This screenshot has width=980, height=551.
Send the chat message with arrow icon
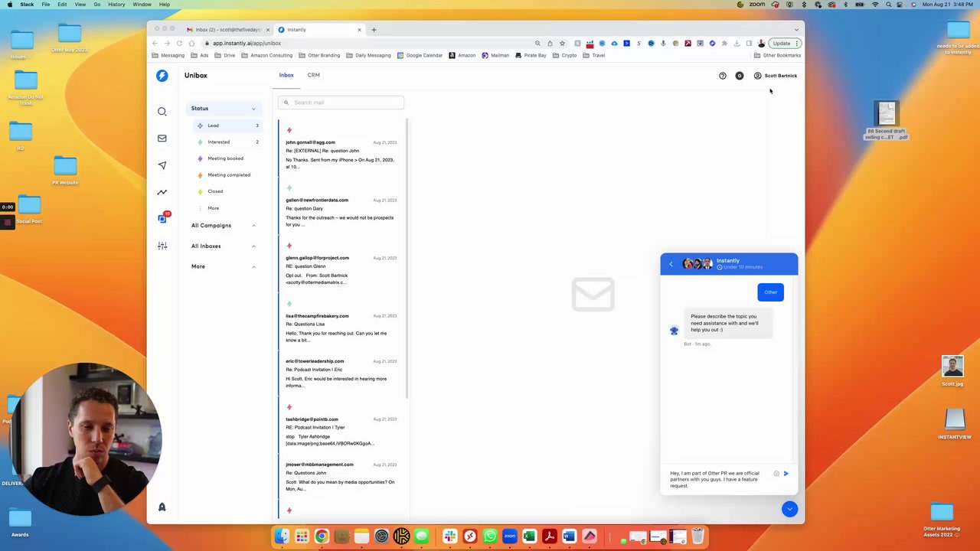coord(786,474)
